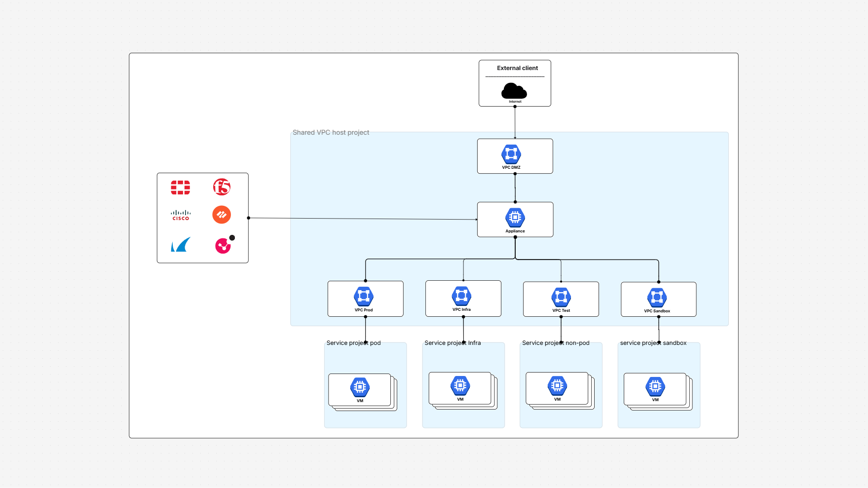The width and height of the screenshot is (868, 488).
Task: Select the VM icon in Service project Infra
Action: pos(459,386)
